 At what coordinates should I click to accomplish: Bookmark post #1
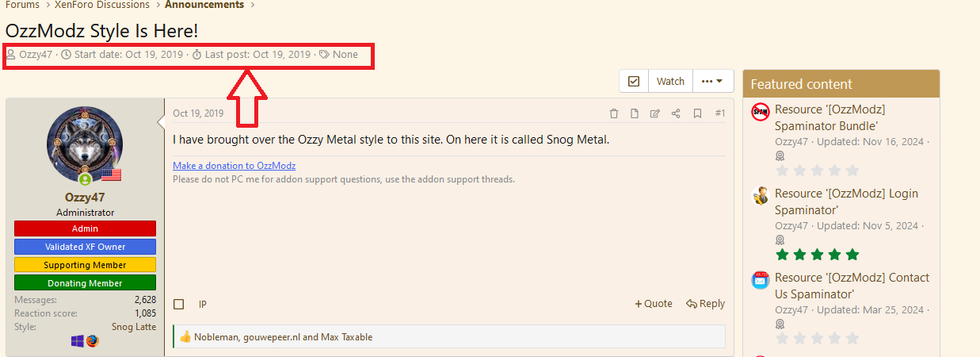click(697, 113)
